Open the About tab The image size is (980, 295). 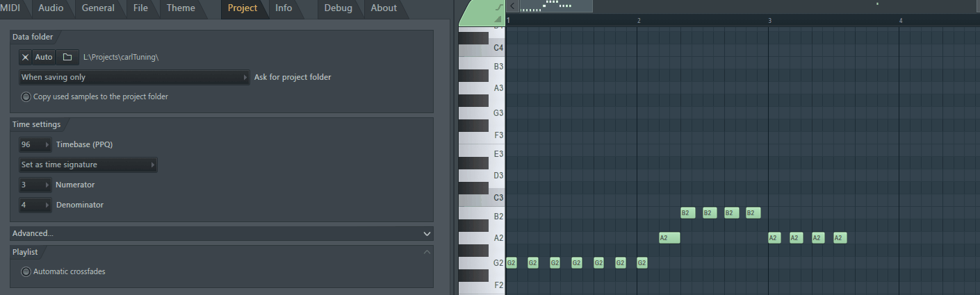click(384, 8)
